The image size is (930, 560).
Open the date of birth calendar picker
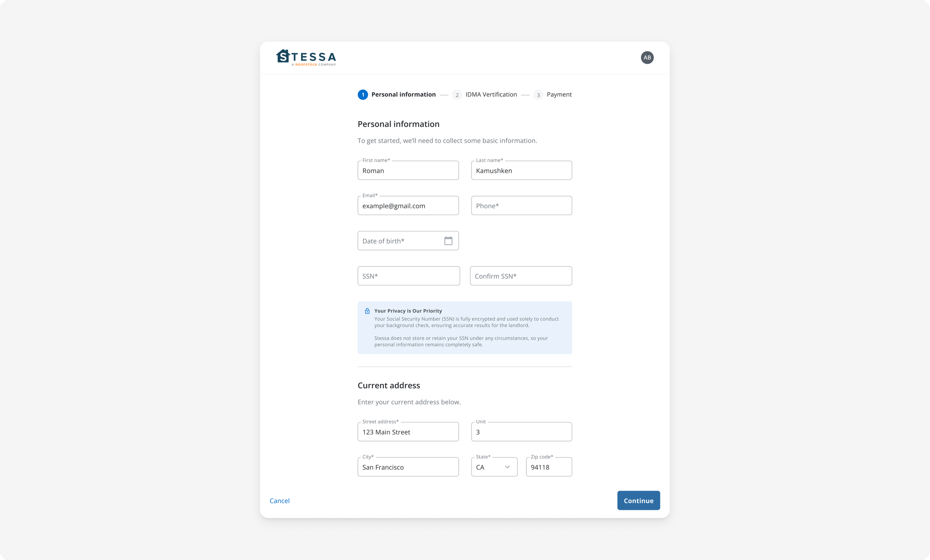tap(448, 241)
